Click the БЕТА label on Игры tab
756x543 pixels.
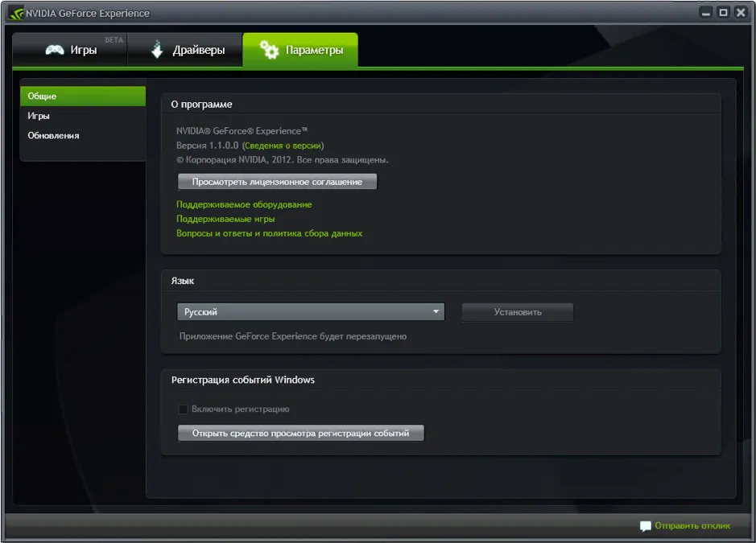point(114,40)
